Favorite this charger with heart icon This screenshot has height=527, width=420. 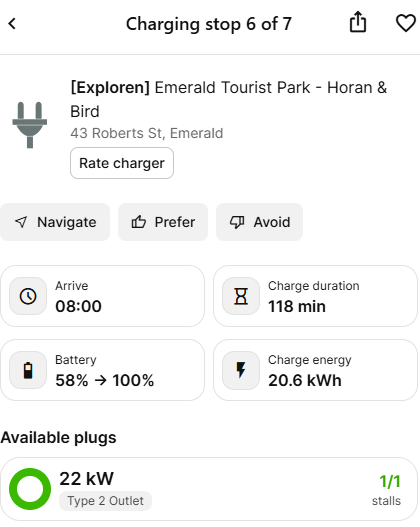406,23
